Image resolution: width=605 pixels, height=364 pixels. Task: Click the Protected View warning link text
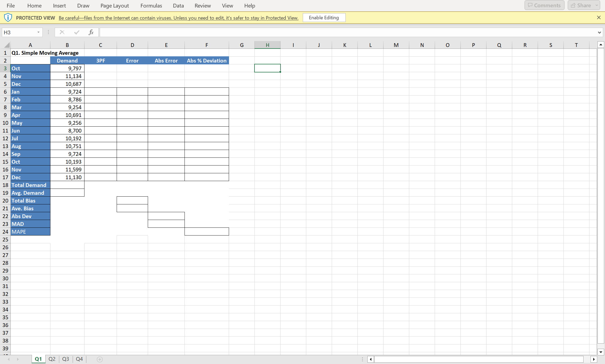[x=178, y=18]
